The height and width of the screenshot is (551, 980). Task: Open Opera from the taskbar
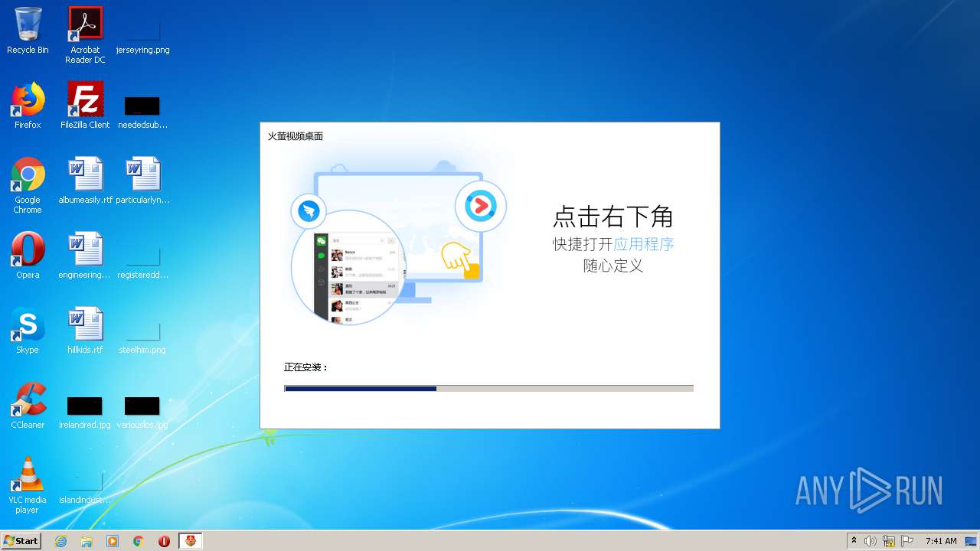[x=165, y=541]
